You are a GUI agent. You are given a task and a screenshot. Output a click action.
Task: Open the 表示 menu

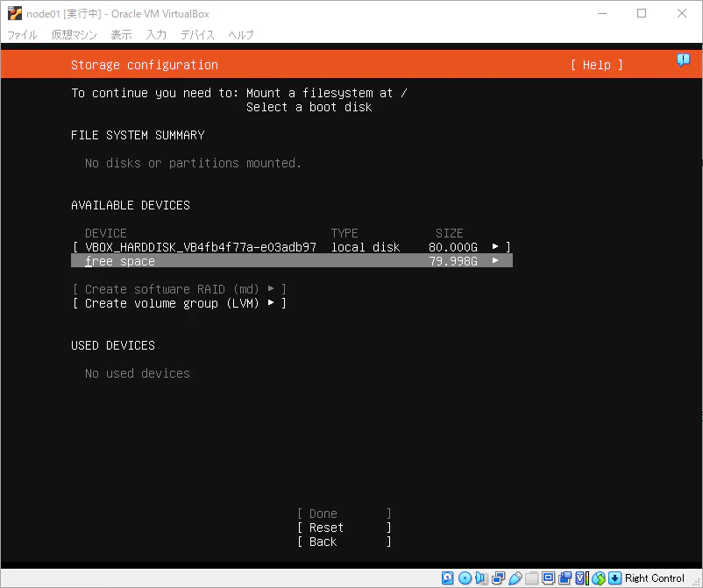coord(121,34)
